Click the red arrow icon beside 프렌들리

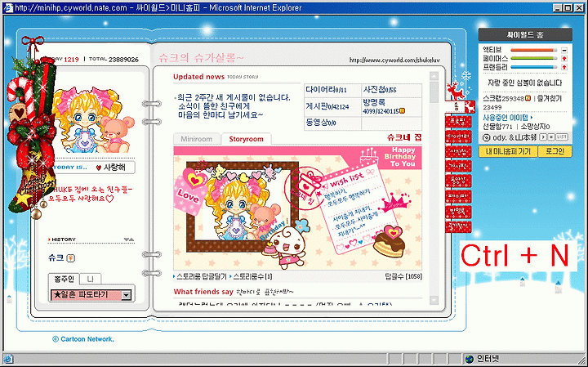[564, 67]
